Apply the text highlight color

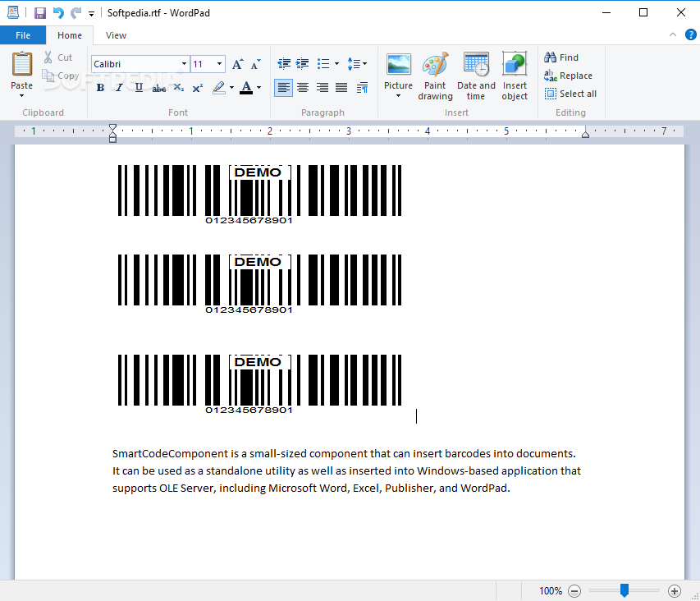click(x=219, y=88)
